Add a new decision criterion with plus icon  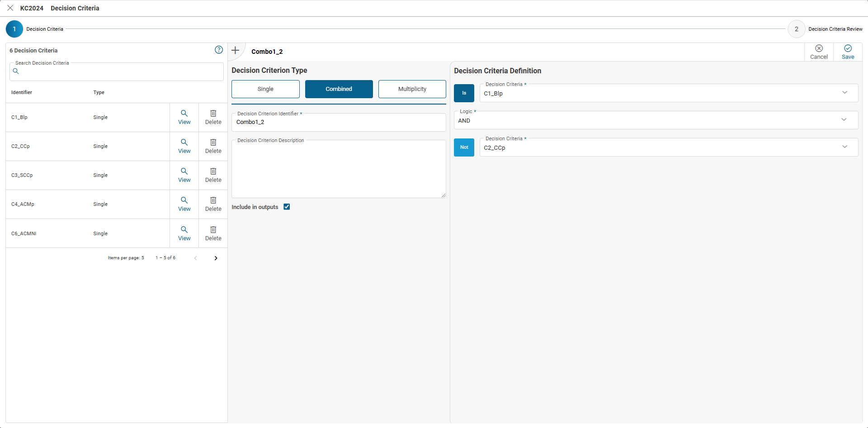[x=236, y=50]
